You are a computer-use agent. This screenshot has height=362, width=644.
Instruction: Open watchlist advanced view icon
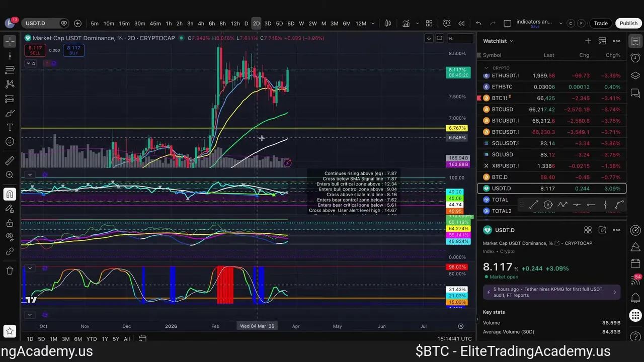click(602, 41)
